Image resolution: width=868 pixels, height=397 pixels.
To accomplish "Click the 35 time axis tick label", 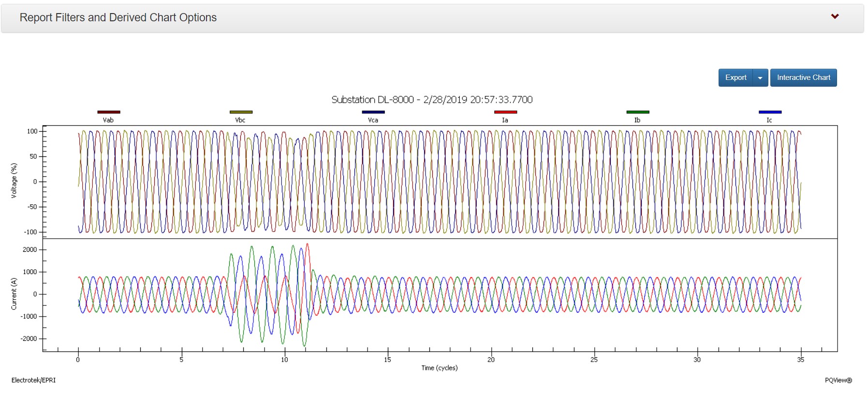I will pos(801,359).
